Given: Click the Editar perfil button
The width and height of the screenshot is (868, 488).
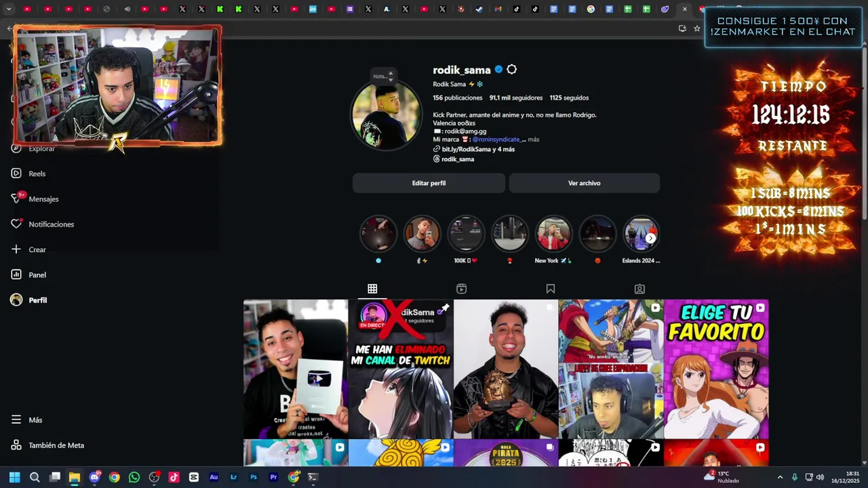Looking at the screenshot, I should (x=429, y=183).
